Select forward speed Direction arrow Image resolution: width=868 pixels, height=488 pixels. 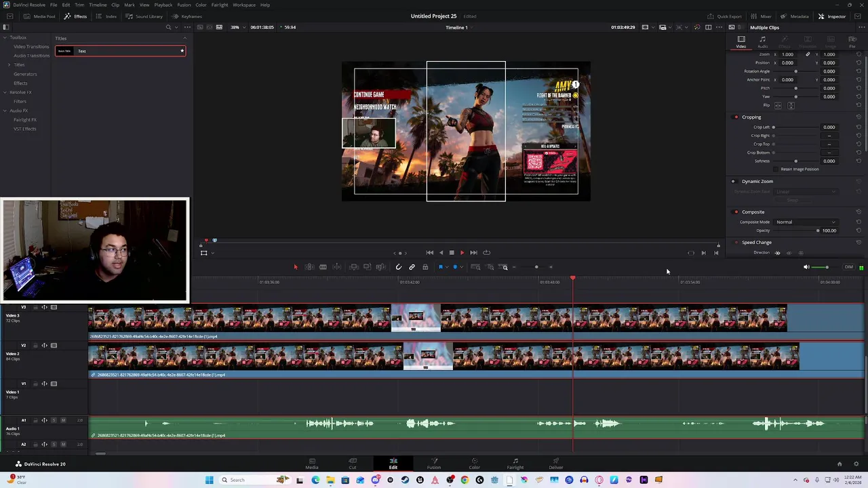click(x=778, y=253)
